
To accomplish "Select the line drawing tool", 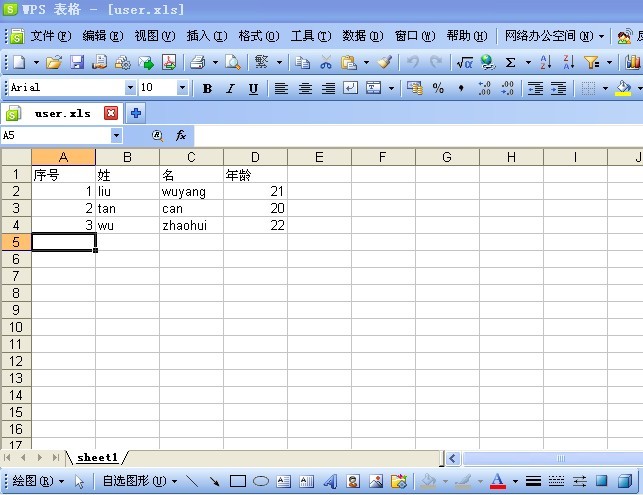I will 192,481.
